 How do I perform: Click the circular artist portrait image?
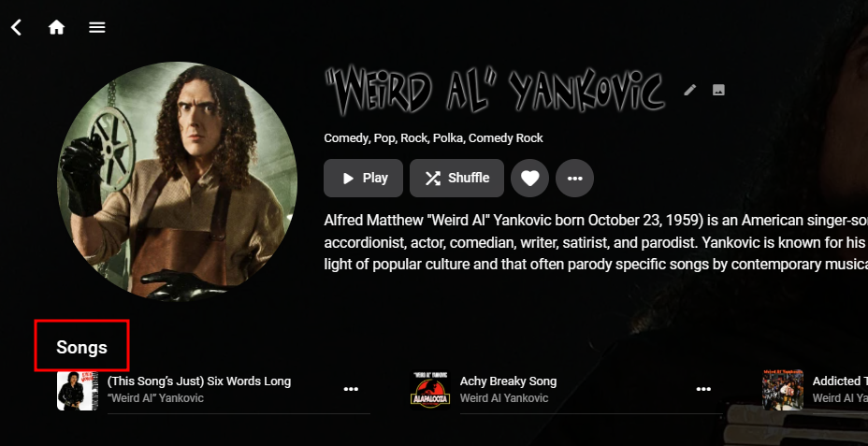click(x=177, y=182)
